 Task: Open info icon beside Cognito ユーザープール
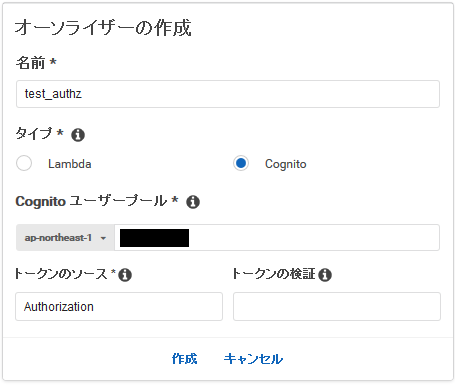193,202
